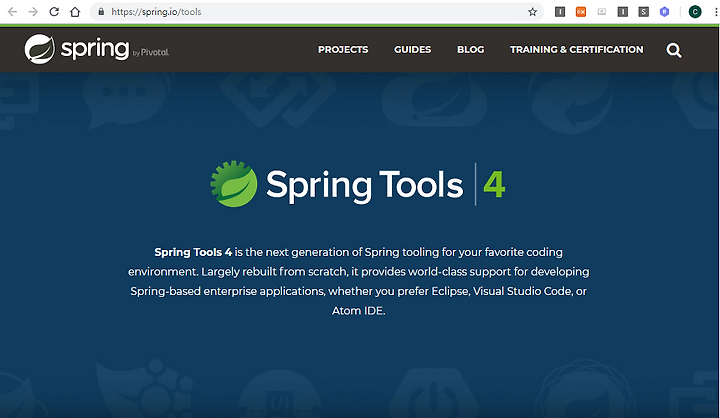Open the orange browser extension icon

click(x=581, y=12)
